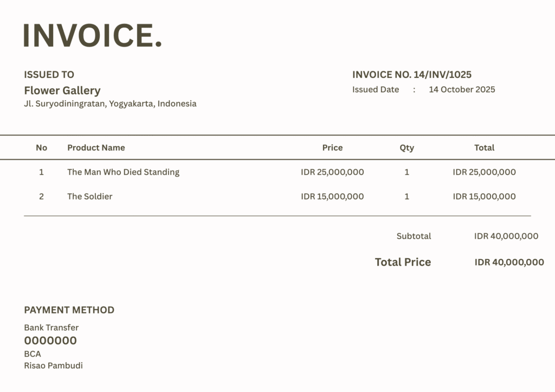Click the Subtotal amount IDR 40,000,000
The width and height of the screenshot is (555, 392).
pos(506,236)
